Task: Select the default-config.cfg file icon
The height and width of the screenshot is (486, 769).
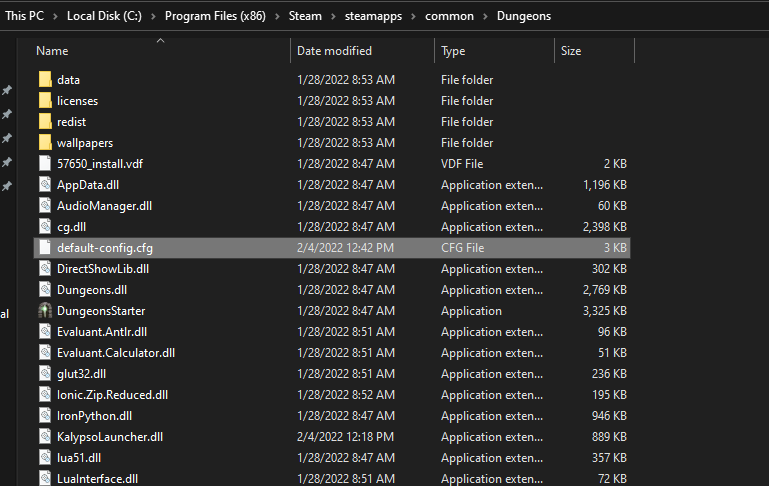Action: point(45,248)
